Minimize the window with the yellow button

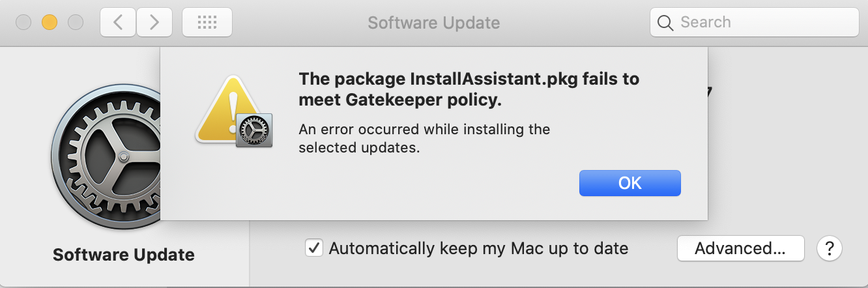pos(50,23)
